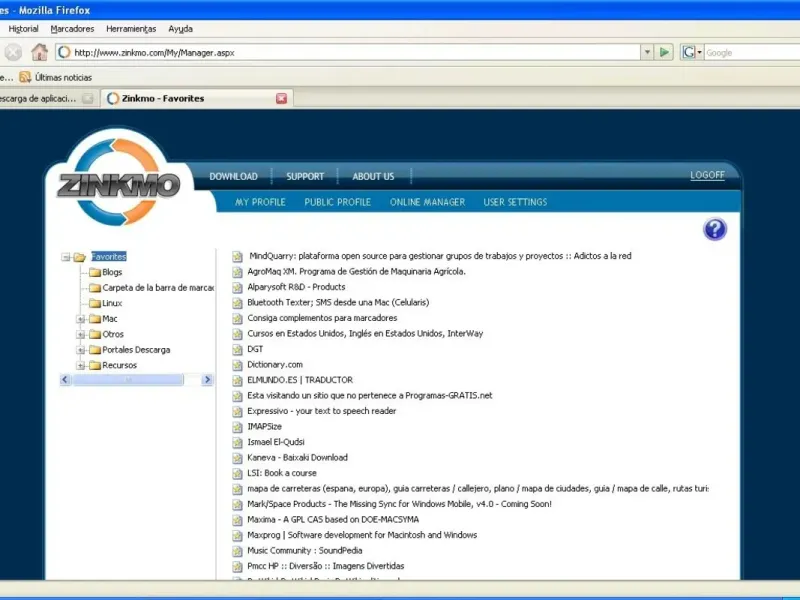Click the Stop loading button
This screenshot has width=800, height=600.
click(x=14, y=52)
